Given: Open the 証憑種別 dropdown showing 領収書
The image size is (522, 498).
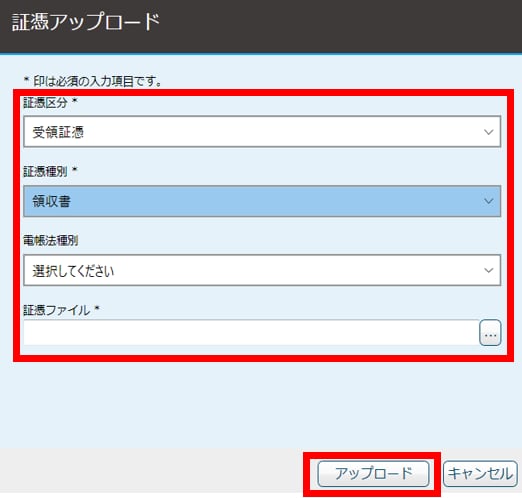Looking at the screenshot, I should click(x=262, y=201).
